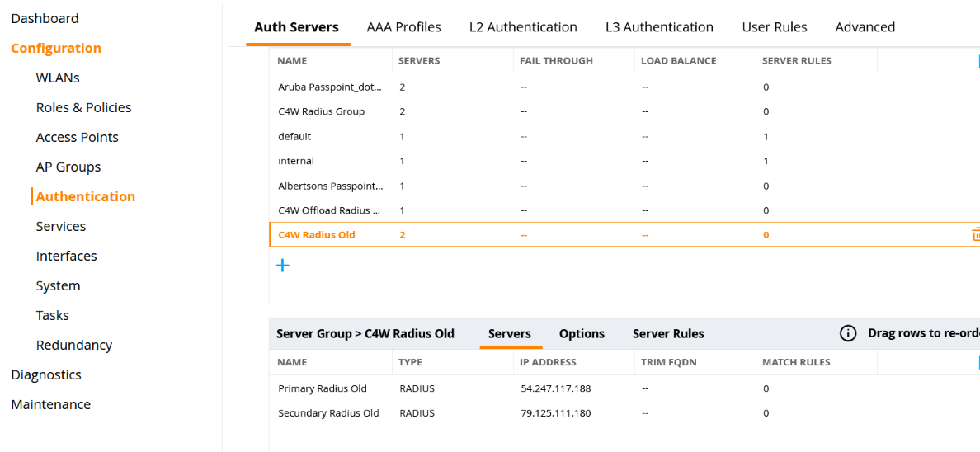Viewport: 980px width, 452px height.
Task: Show the Options sub-tab for server group
Action: point(582,334)
